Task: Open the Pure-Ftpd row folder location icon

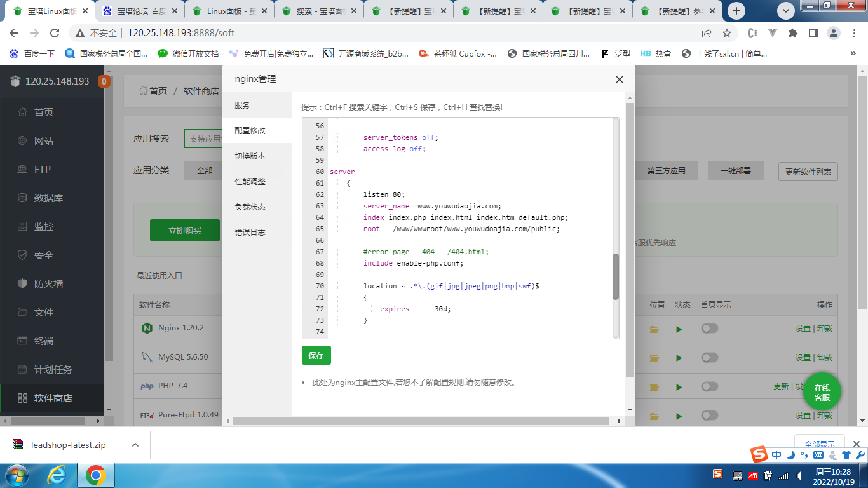Action: 654,416
